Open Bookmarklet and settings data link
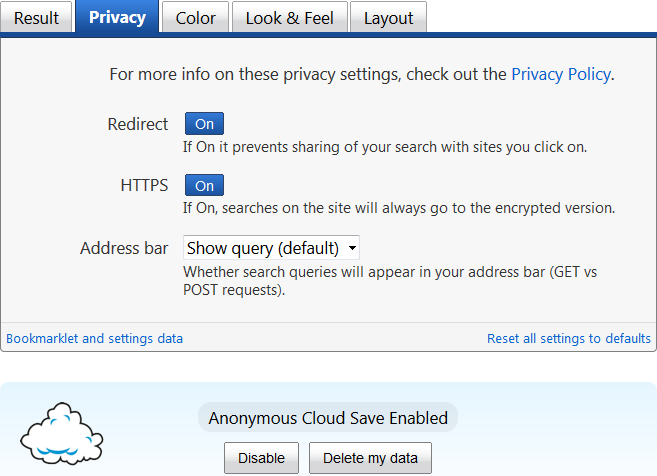The height and width of the screenshot is (476, 657). tap(95, 338)
